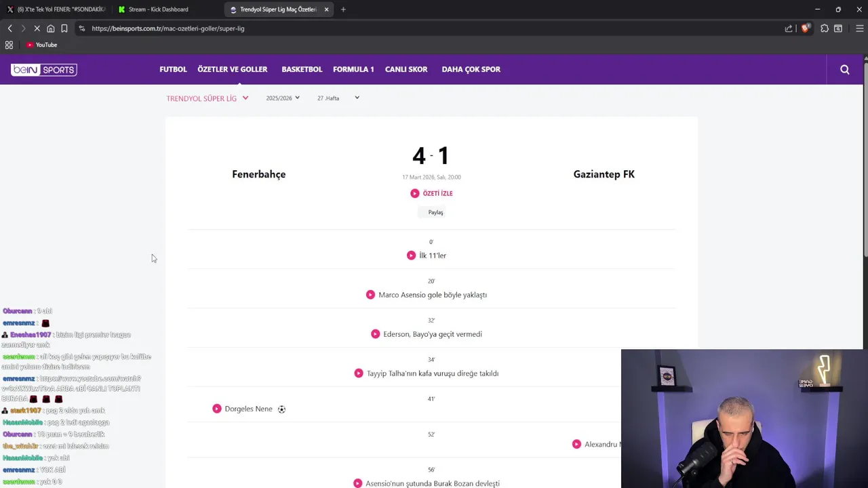Open the browser home page icon

tap(50, 28)
